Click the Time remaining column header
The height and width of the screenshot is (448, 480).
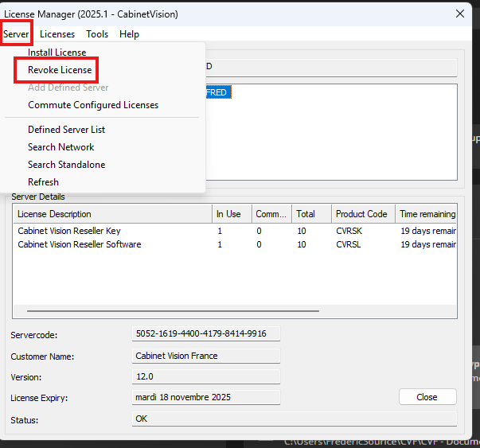(427, 214)
